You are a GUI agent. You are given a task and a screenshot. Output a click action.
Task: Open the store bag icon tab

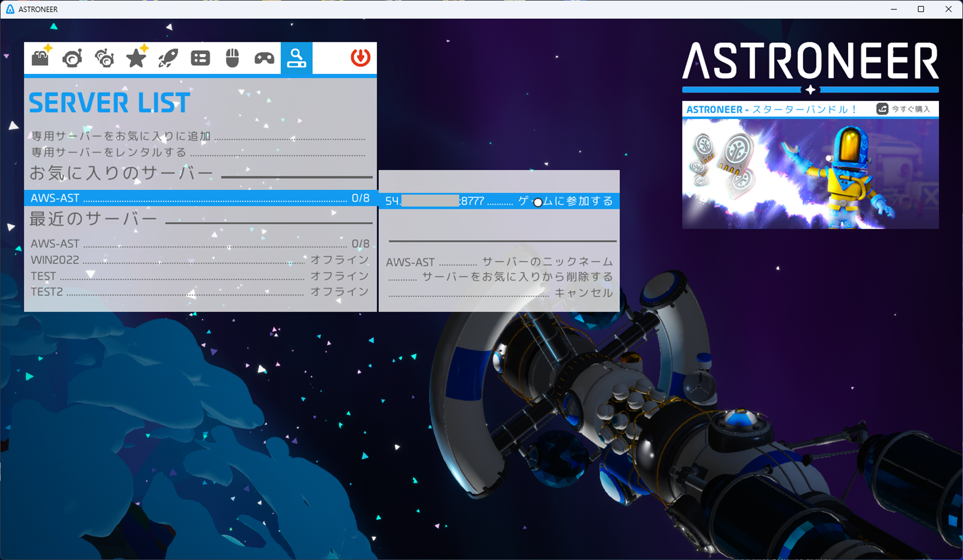pyautogui.click(x=40, y=58)
